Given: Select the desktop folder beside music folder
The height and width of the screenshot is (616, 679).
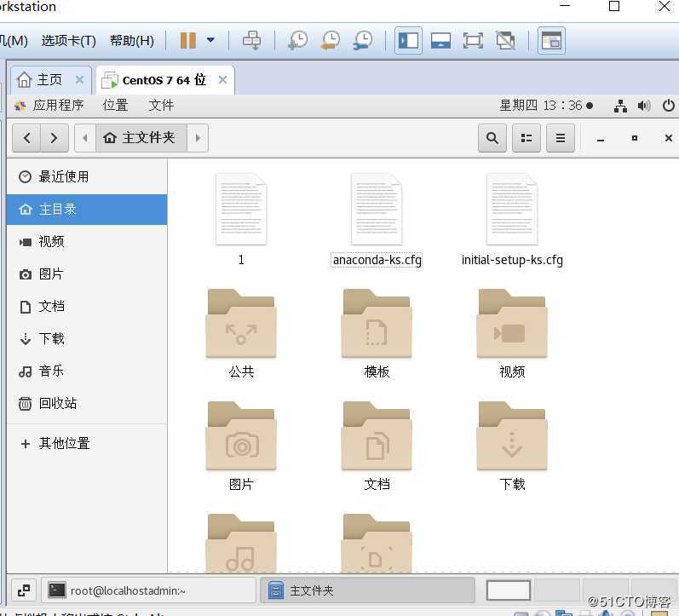Looking at the screenshot, I should (377, 544).
